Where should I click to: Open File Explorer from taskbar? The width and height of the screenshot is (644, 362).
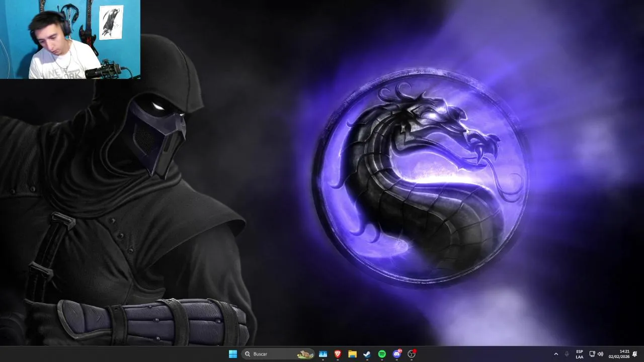[352, 354]
